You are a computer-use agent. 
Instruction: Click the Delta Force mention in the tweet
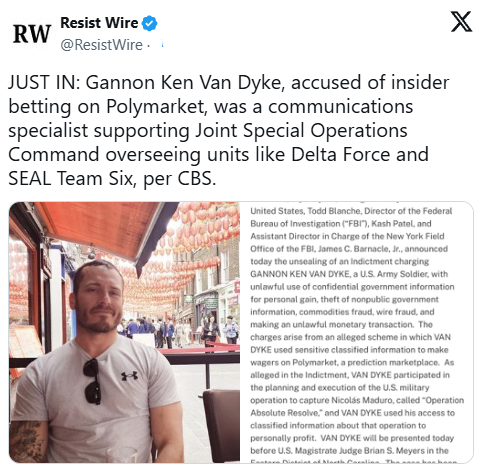[341, 155]
